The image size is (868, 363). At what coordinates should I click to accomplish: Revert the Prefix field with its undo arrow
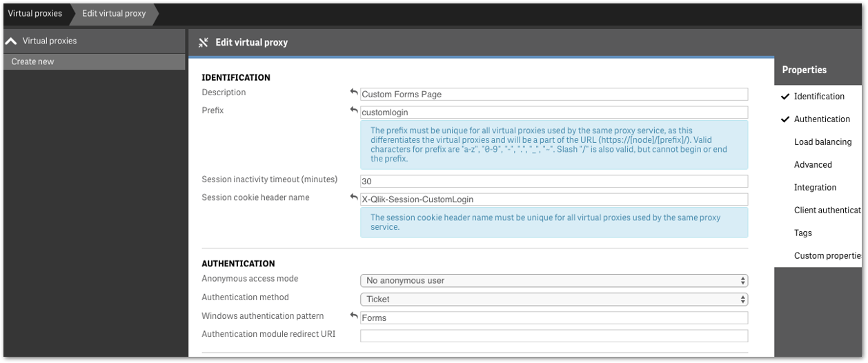354,110
